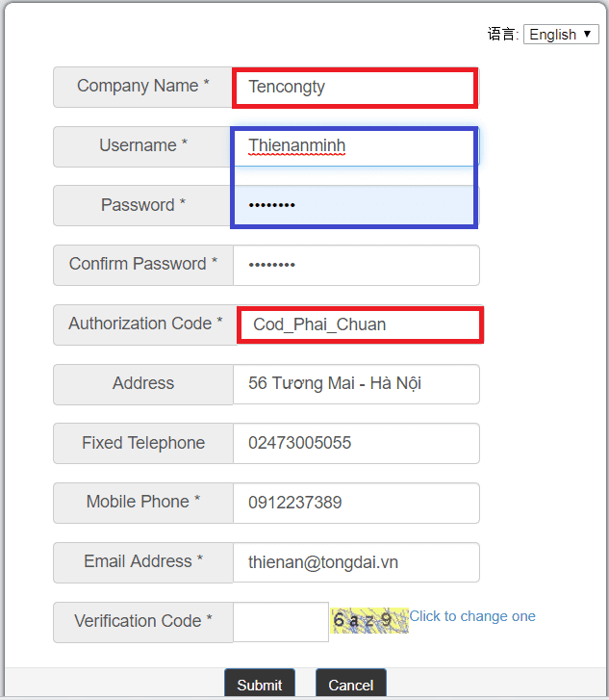The image size is (609, 700).
Task: Click the Fixed Telephone input
Action: (356, 443)
